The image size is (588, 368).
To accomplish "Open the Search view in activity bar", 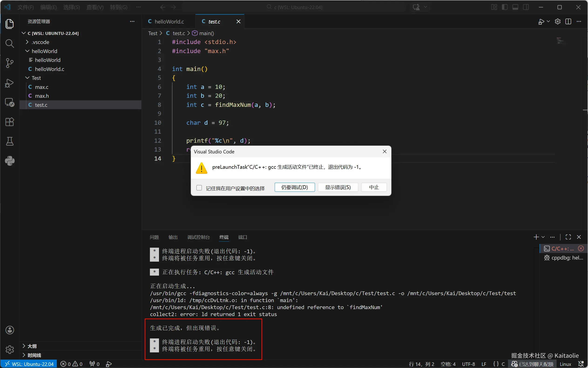I will pos(10,44).
